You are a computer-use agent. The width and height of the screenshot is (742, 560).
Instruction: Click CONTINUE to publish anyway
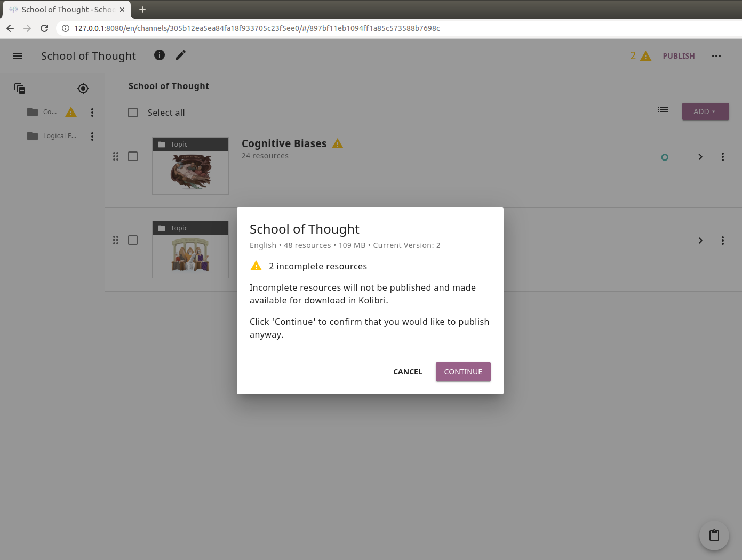(x=463, y=372)
